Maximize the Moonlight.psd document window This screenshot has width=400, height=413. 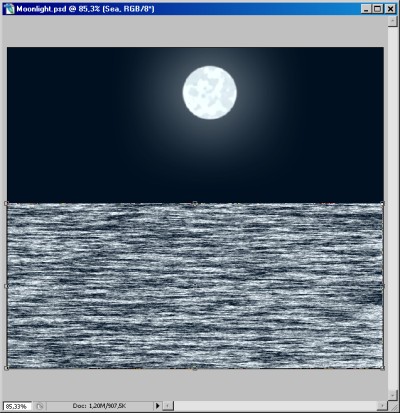(x=378, y=9)
